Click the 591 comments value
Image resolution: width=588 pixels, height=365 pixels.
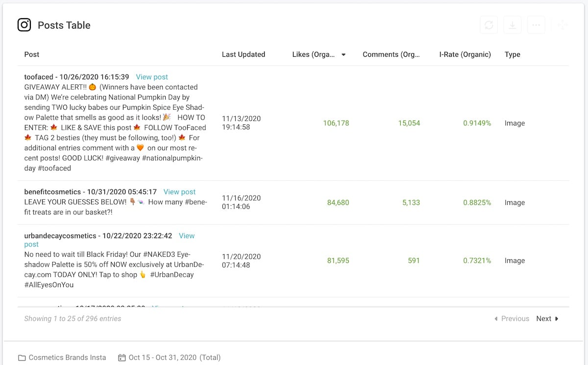click(x=414, y=261)
